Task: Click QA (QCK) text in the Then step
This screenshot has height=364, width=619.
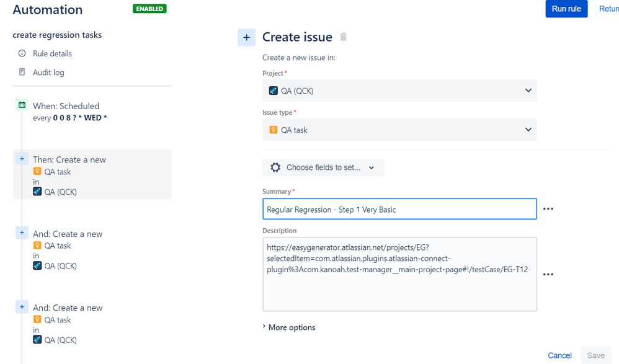Action: click(60, 192)
